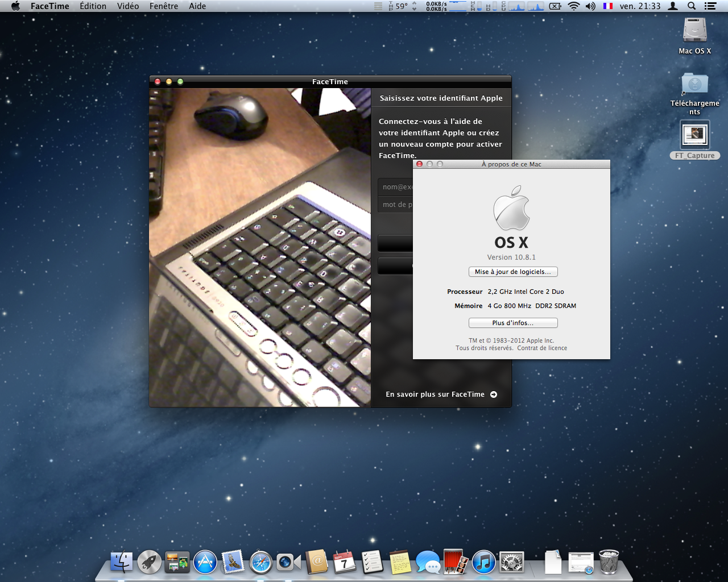Open the FT_Capture file on desktop
Screen dimensions: 728x582
click(694, 136)
